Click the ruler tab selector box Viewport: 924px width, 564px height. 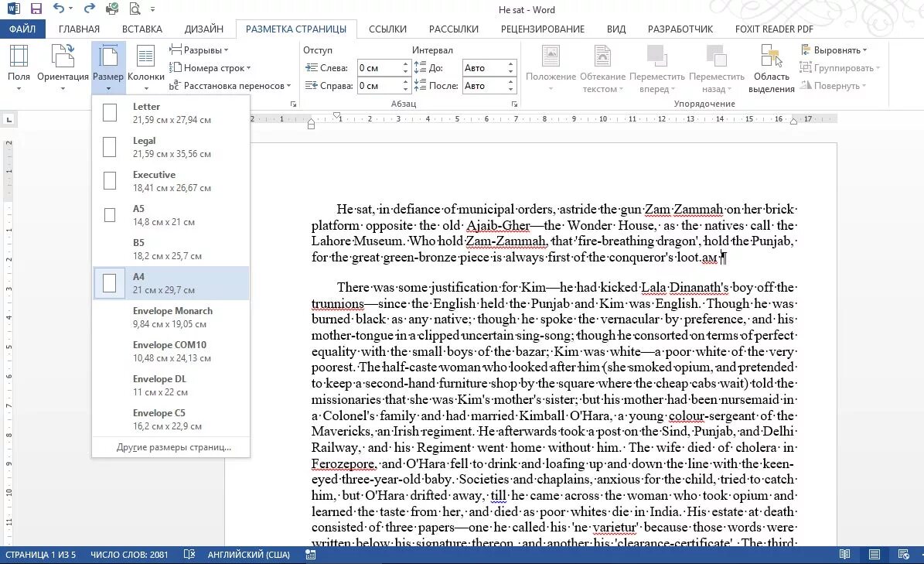click(x=9, y=120)
